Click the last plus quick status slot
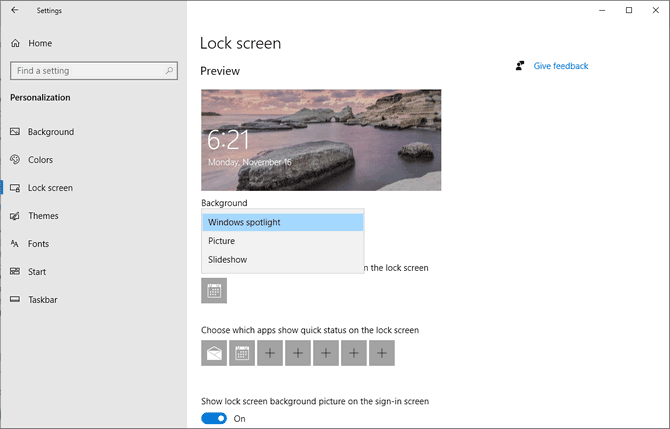Screen dimensions: 670x429 [382, 352]
